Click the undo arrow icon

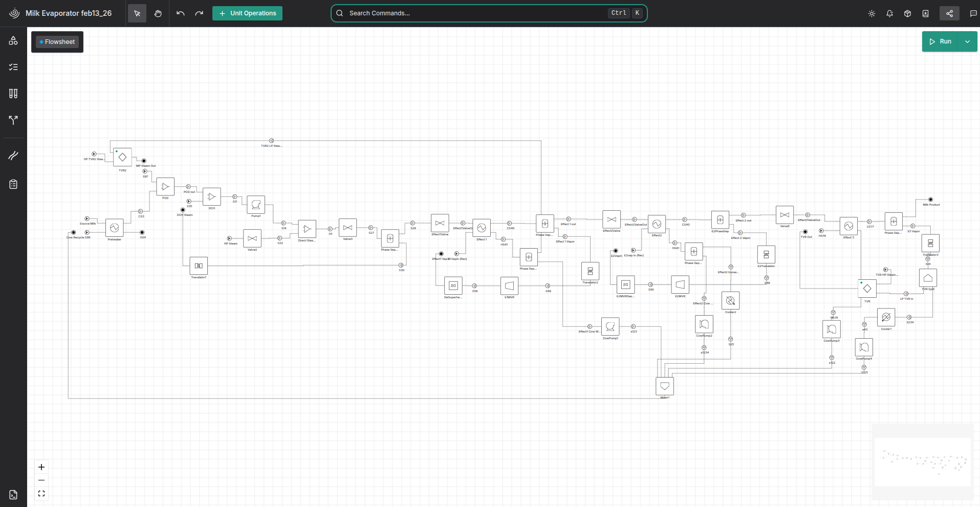pos(181,13)
